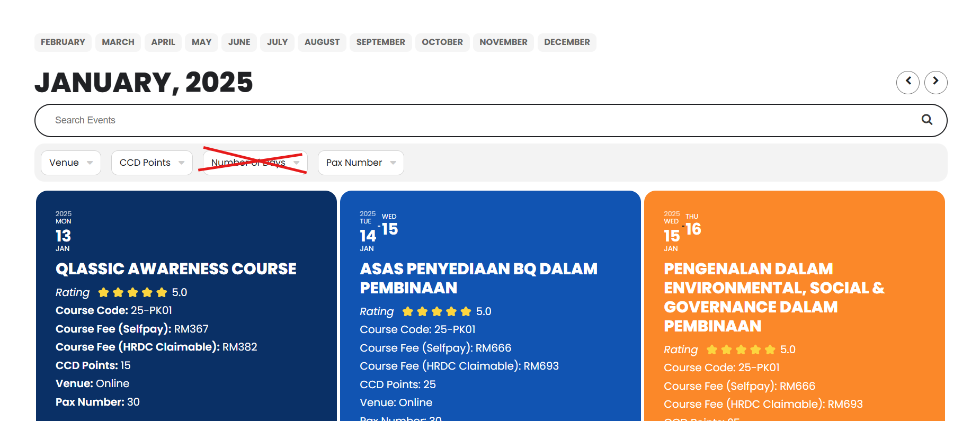Click the CCD Points: 15 line
980x421 pixels.
point(93,365)
